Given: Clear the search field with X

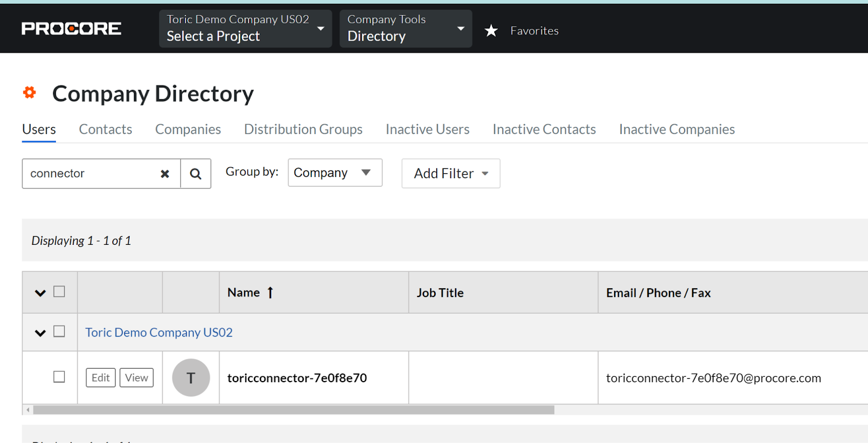Looking at the screenshot, I should [x=165, y=174].
